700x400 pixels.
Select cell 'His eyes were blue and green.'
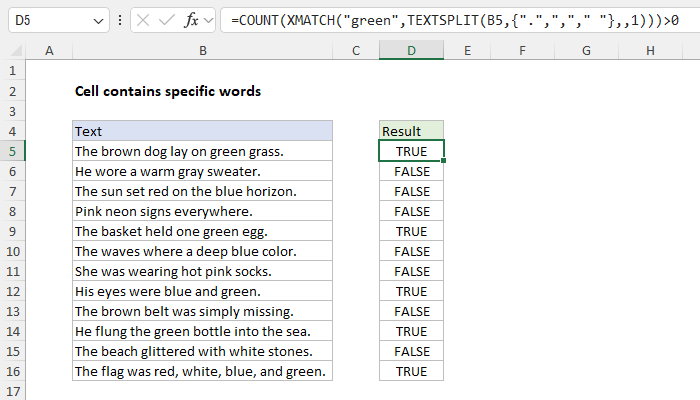pyautogui.click(x=203, y=292)
